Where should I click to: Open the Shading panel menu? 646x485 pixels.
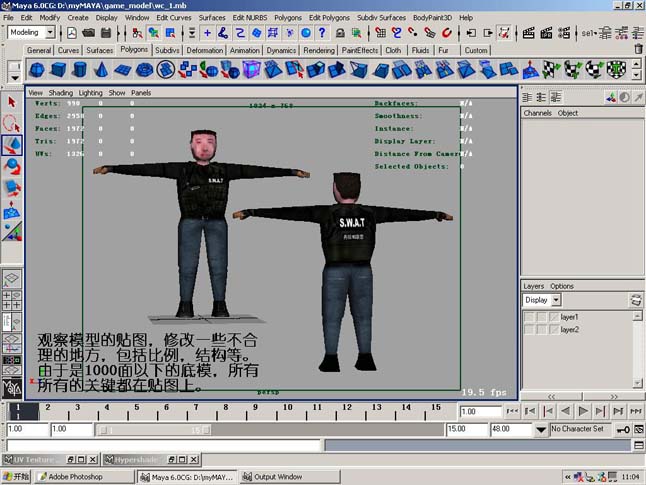61,93
